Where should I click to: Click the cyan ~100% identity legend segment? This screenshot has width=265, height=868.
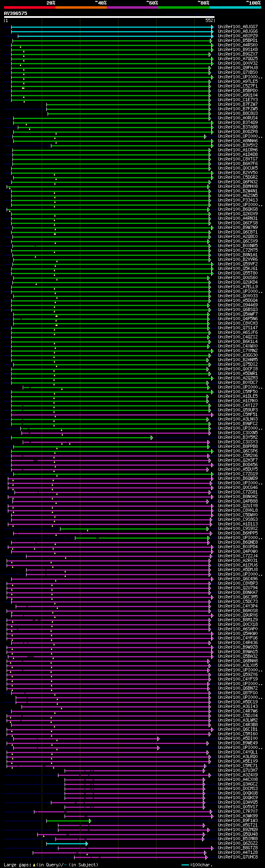click(235, 7)
